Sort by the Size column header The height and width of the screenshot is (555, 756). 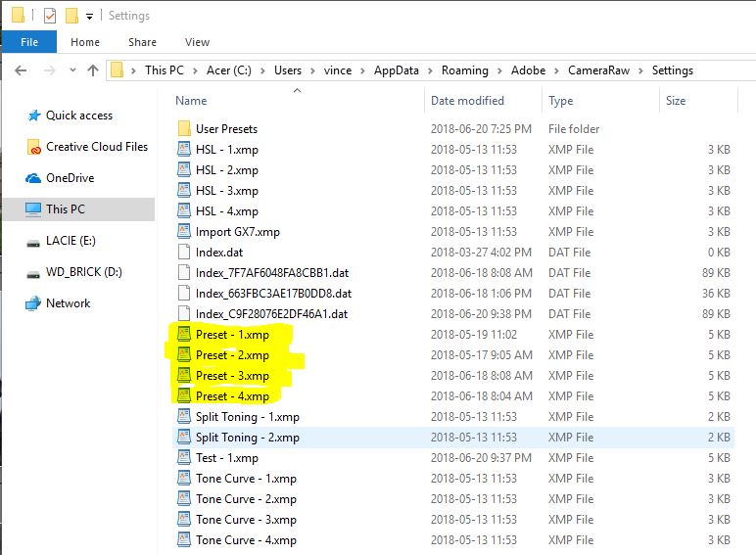[676, 101]
